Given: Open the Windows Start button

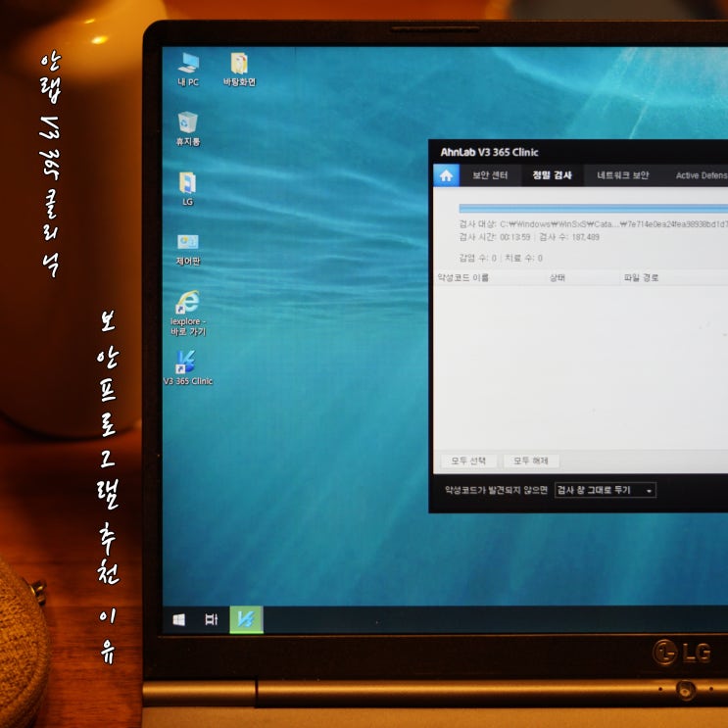Looking at the screenshot, I should click(178, 619).
